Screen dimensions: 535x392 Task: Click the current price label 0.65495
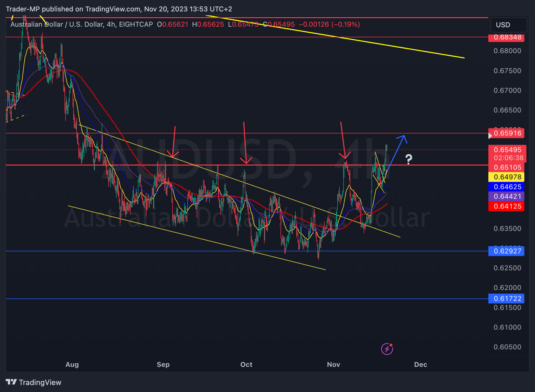[x=507, y=150]
